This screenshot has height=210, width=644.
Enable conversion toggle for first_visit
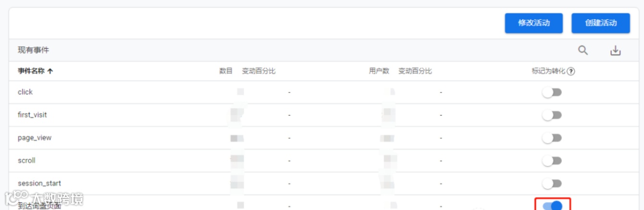[552, 115]
